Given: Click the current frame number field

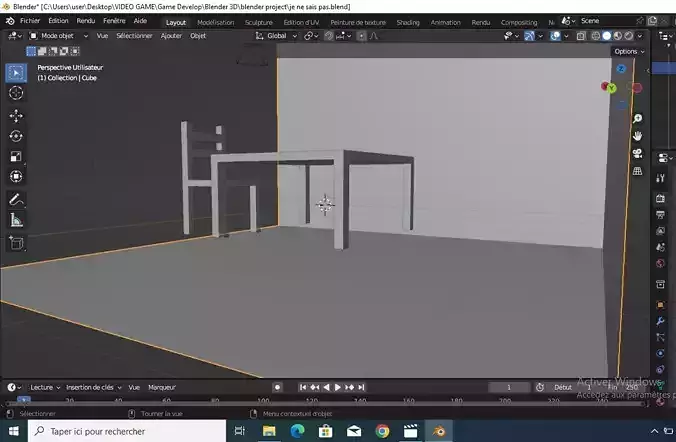Looking at the screenshot, I should (509, 387).
